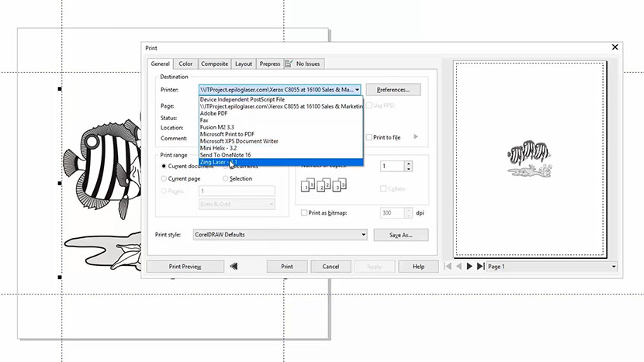Jump to the last preview page
This screenshot has width=644, height=362.
coord(481,267)
